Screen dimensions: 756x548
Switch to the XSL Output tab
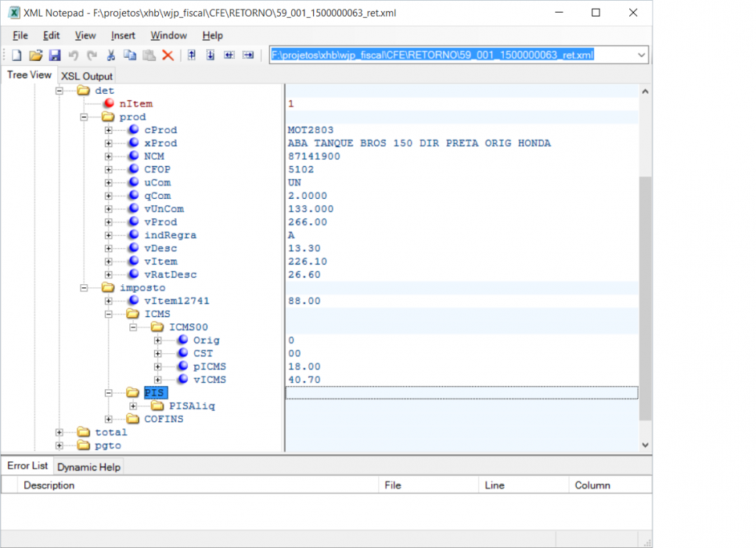(87, 76)
